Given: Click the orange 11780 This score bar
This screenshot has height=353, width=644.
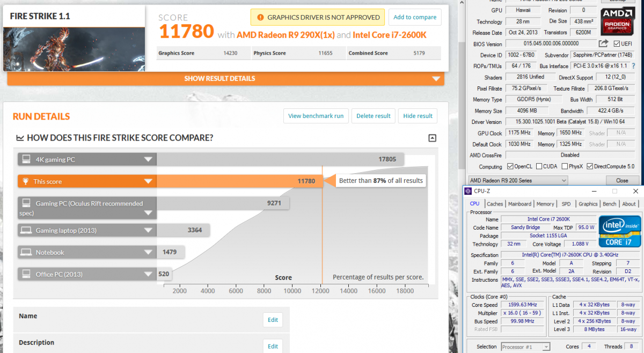Looking at the screenshot, I should [x=239, y=181].
